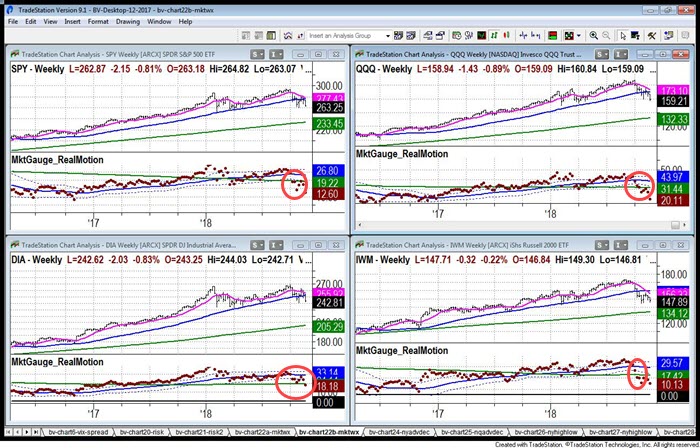700x448 pixels.
Task: Open the I dropdown in IWM chart window
Action: [x=621, y=245]
